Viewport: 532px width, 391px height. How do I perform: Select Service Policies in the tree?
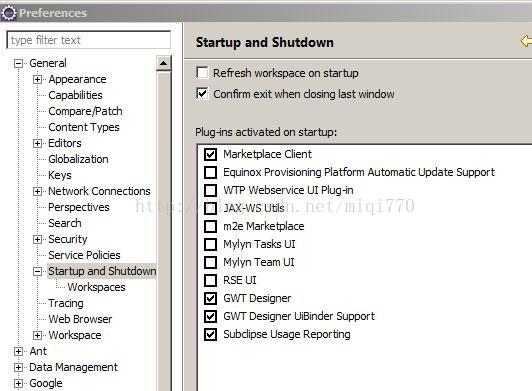click(84, 255)
